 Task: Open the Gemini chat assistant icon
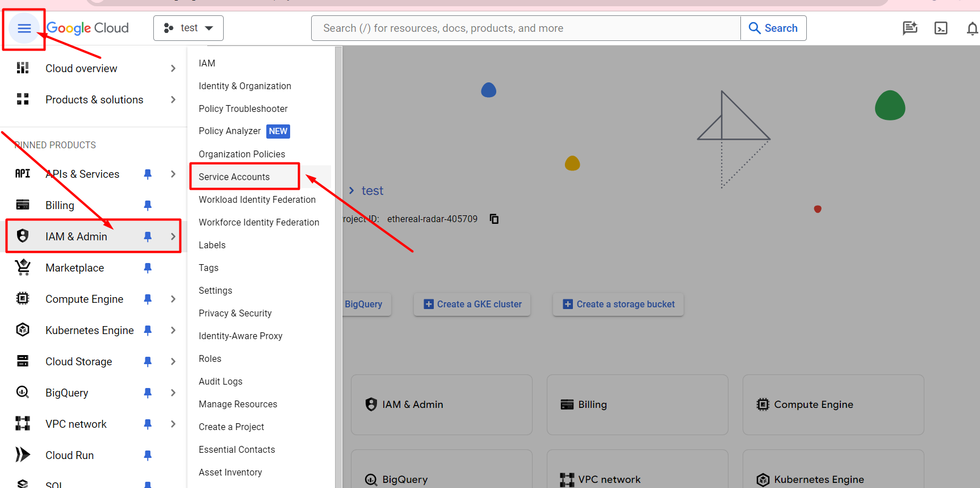click(x=910, y=28)
